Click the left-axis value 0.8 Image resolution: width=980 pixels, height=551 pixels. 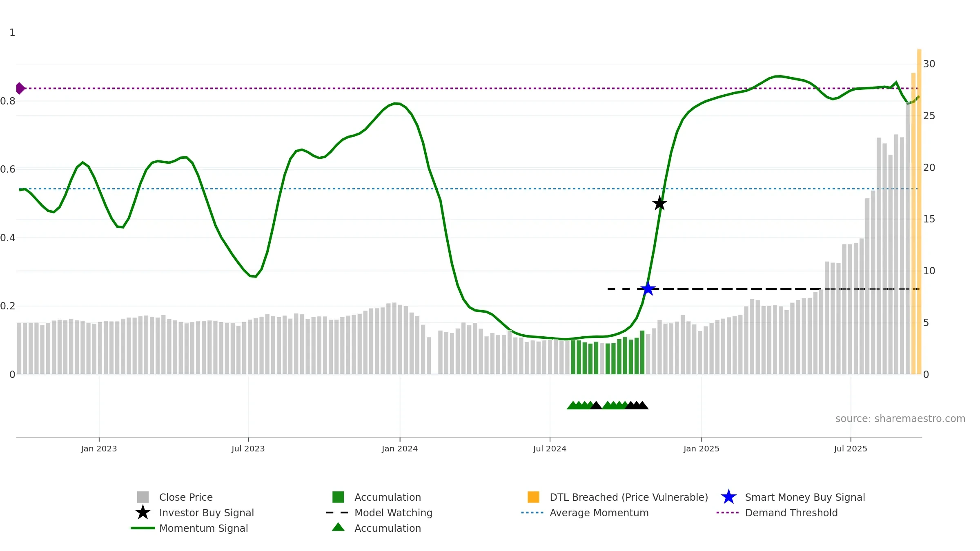click(x=7, y=101)
